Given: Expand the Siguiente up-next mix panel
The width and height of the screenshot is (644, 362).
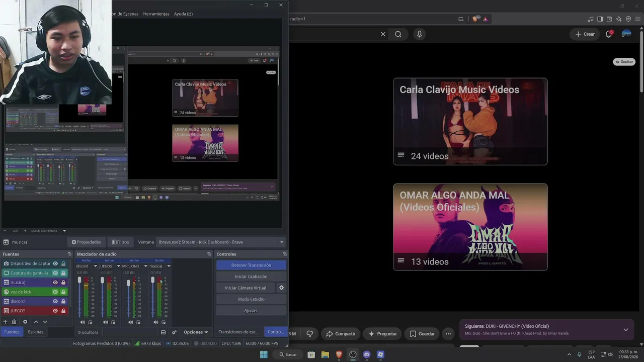Looking at the screenshot, I should [x=626, y=330].
